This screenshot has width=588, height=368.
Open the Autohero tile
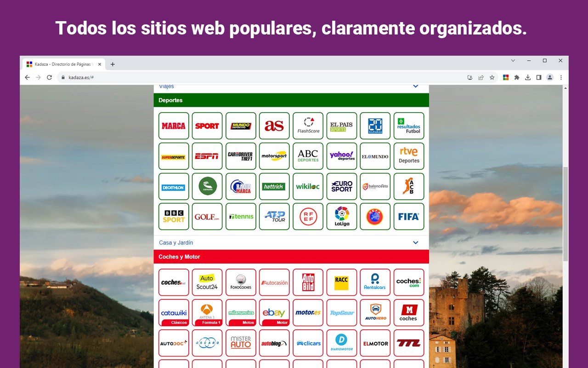[x=375, y=313]
